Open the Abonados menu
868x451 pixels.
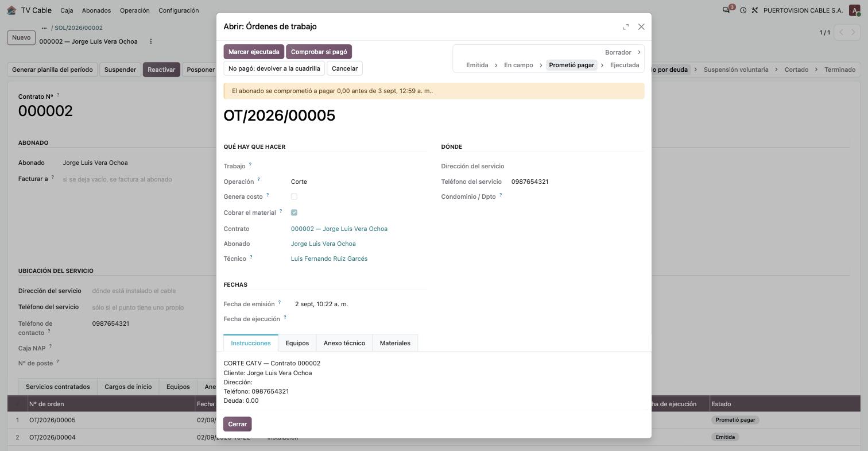click(96, 10)
